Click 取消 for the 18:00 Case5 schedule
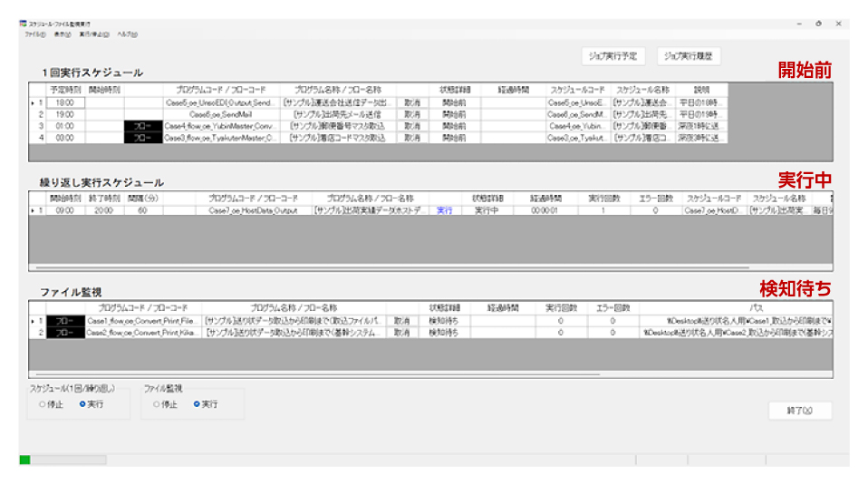 coord(412,103)
